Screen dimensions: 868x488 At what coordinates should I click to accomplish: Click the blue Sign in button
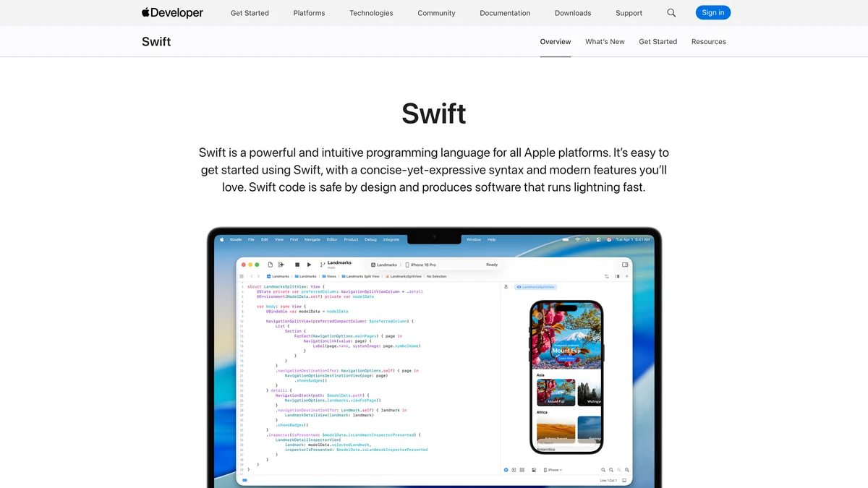pos(713,12)
